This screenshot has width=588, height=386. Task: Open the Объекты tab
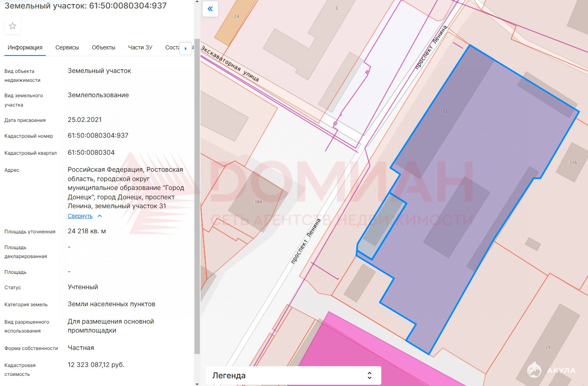103,48
